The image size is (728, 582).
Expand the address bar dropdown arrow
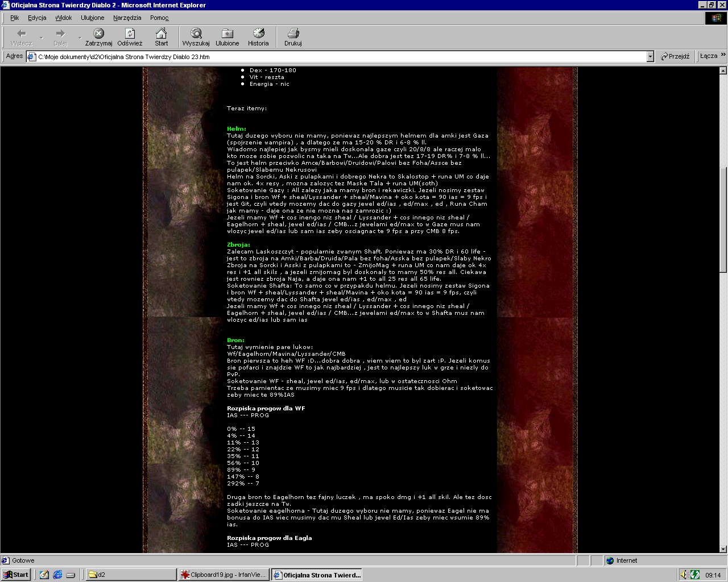650,56
